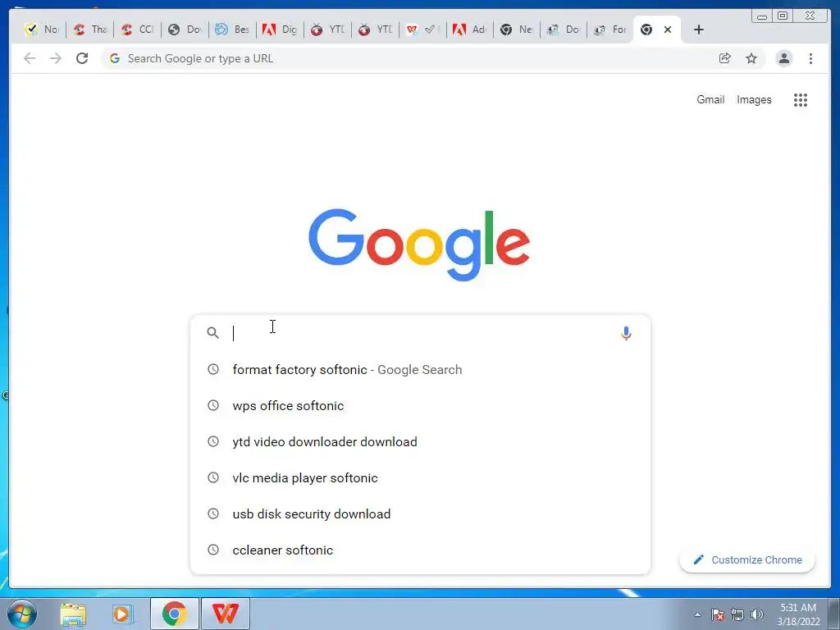Image resolution: width=840 pixels, height=630 pixels.
Task: Open the Windows Start menu
Action: coord(22,614)
